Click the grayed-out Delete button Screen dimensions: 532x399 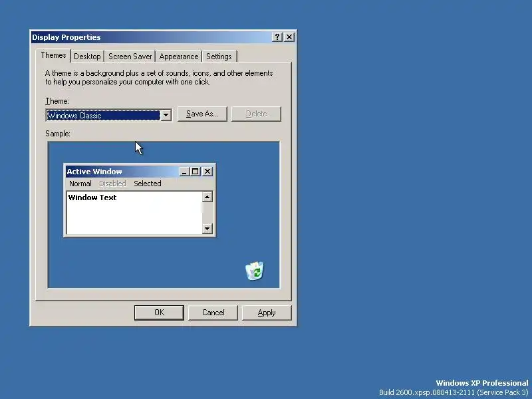[256, 114]
